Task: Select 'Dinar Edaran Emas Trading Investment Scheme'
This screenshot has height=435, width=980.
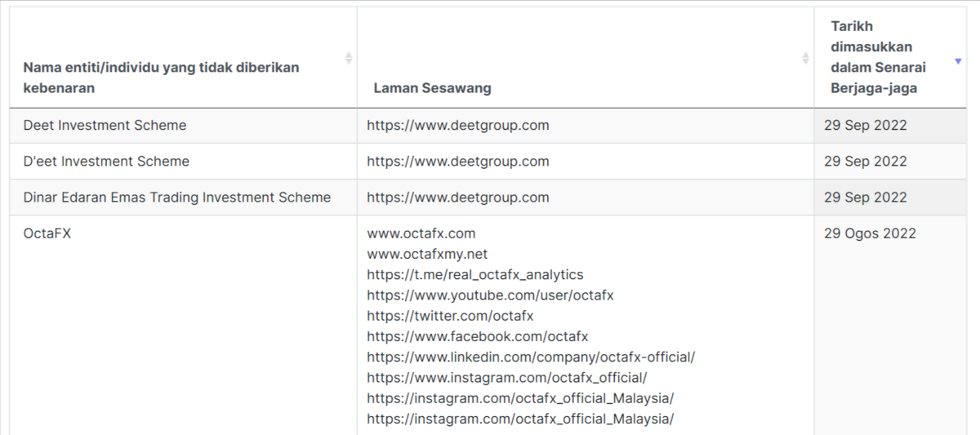Action: (x=177, y=198)
